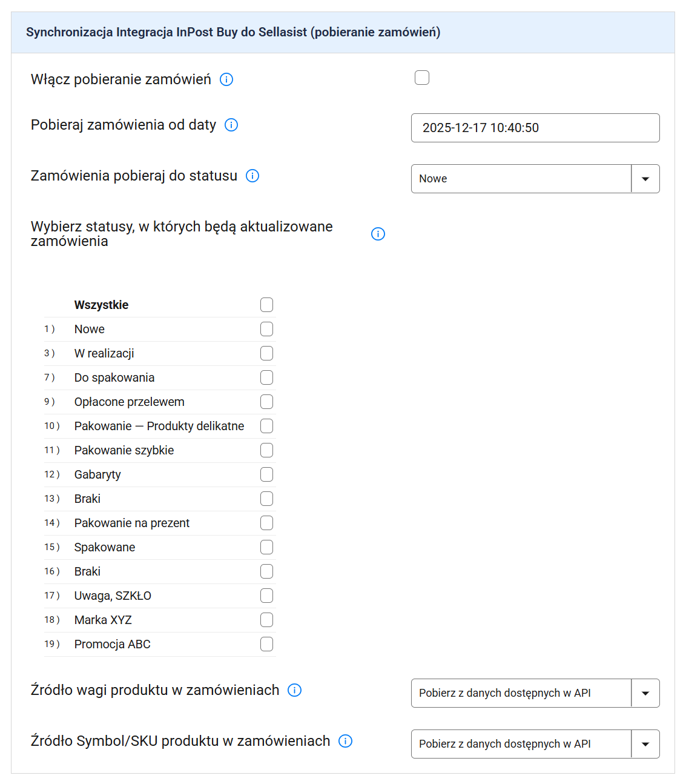Screen dimensions: 686x784
Task: Enable the Włącz pobieranie zamówień checkbox
Action: click(x=422, y=78)
